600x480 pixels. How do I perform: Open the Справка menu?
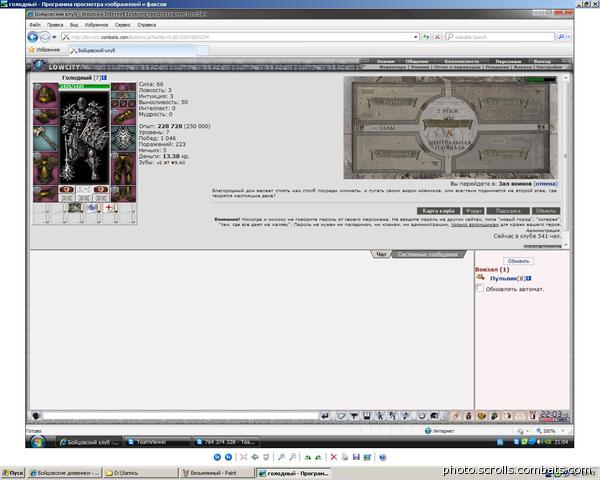click(x=146, y=25)
